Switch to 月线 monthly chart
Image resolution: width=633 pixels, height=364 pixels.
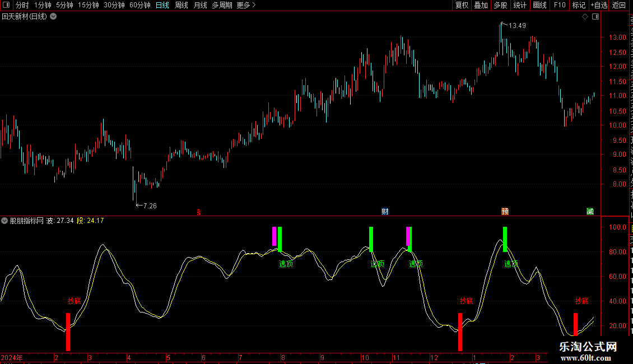[x=200, y=5]
